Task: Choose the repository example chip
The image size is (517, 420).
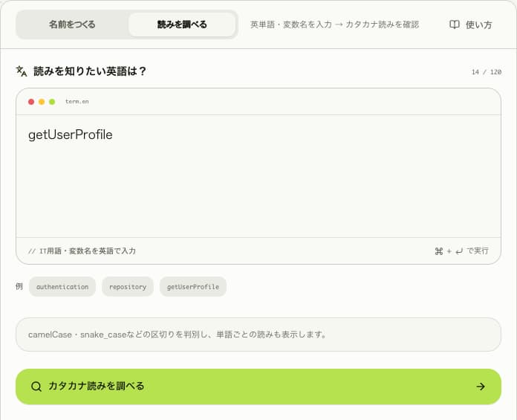Action: 128,287
